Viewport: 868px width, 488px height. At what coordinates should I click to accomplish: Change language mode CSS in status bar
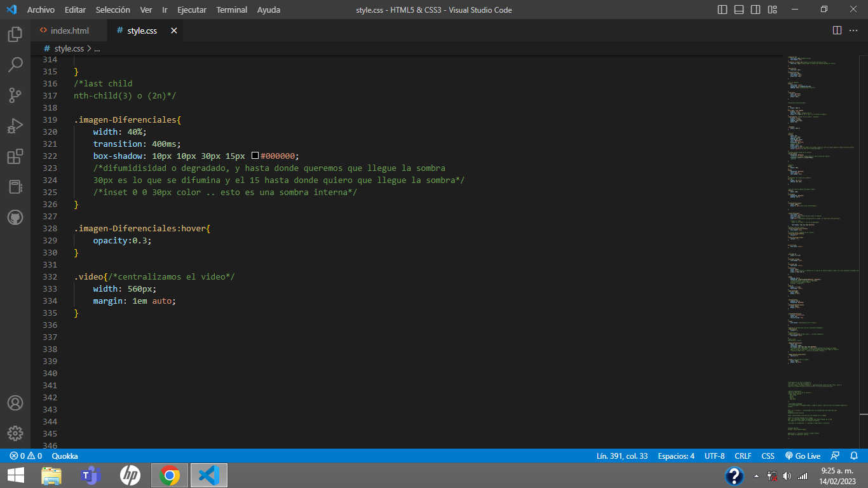pos(768,456)
